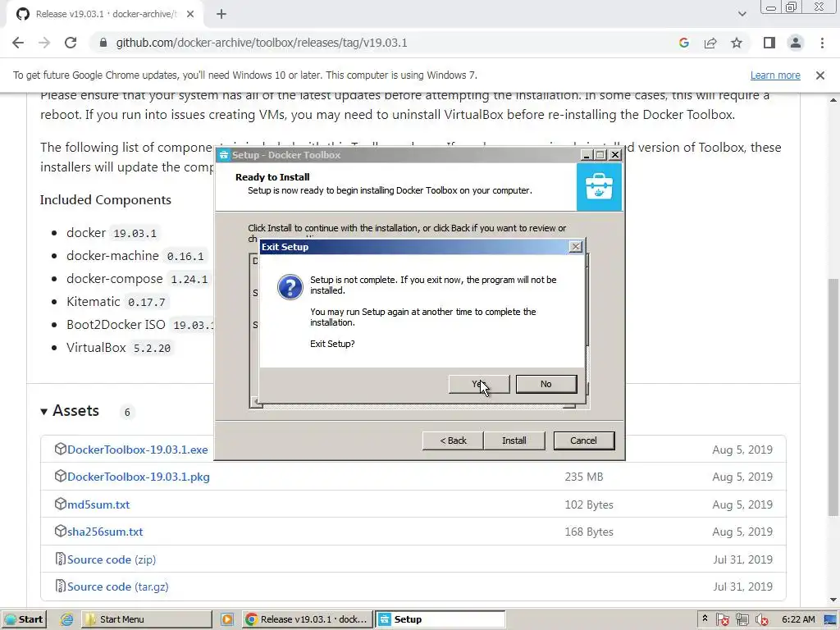Screen dimensions: 840x630
Task: Click the zip file icon beside Source code (zip)
Action: point(61,559)
